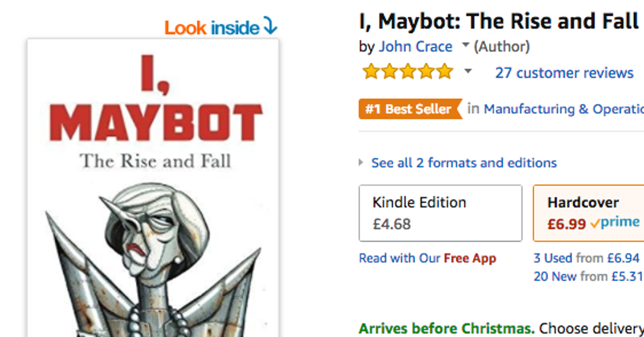The image size is (644, 337).
Task: Click the five-star rating stars
Action: tap(407, 71)
